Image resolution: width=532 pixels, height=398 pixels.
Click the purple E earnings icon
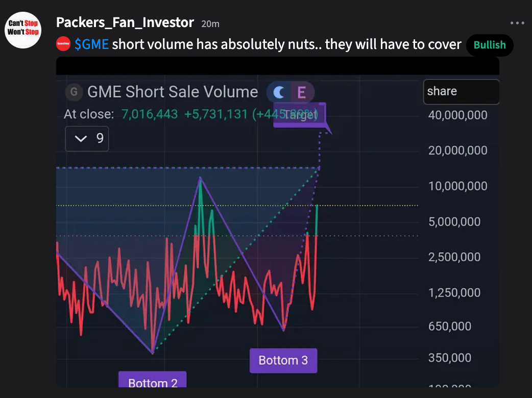(x=302, y=92)
